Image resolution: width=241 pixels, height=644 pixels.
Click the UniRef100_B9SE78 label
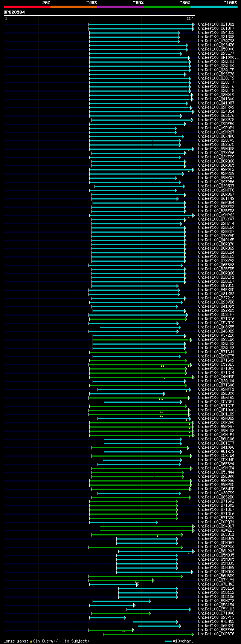(216, 74)
